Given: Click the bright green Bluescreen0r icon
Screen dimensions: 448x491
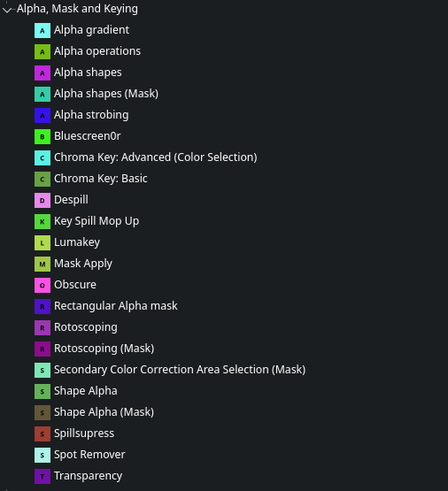Looking at the screenshot, I should click(42, 136).
